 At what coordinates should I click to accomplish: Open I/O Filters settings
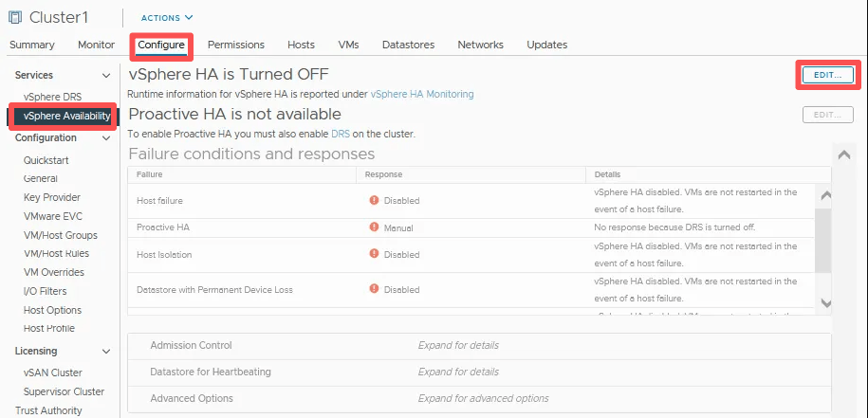[46, 291]
